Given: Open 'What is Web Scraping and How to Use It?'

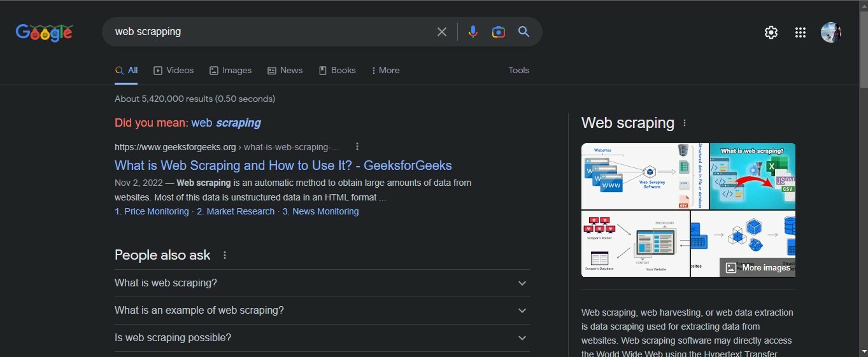Looking at the screenshot, I should (x=283, y=165).
